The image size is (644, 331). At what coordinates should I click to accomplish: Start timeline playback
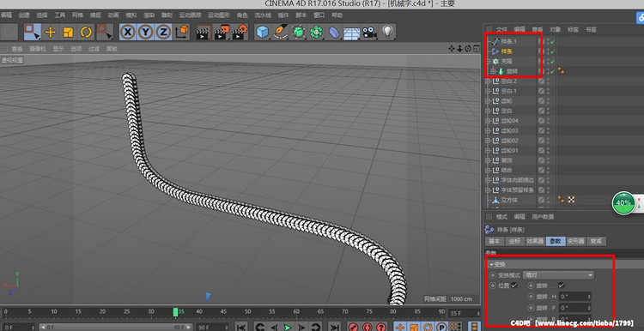pos(288,327)
